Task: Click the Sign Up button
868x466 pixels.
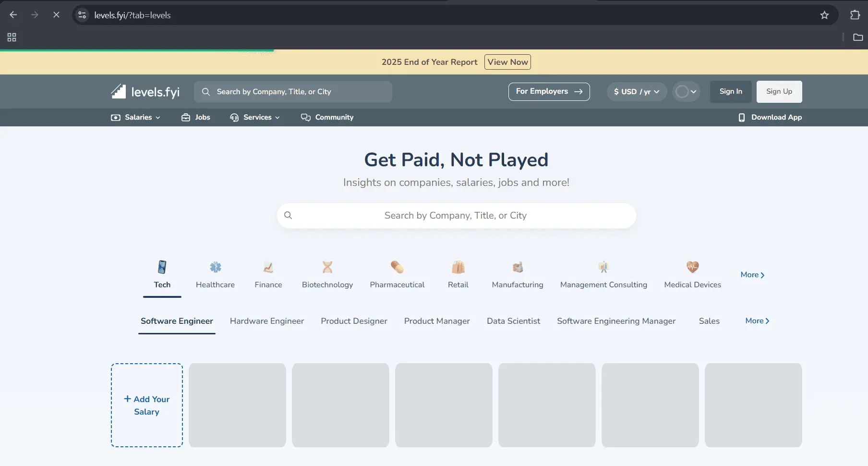Action: click(x=779, y=91)
